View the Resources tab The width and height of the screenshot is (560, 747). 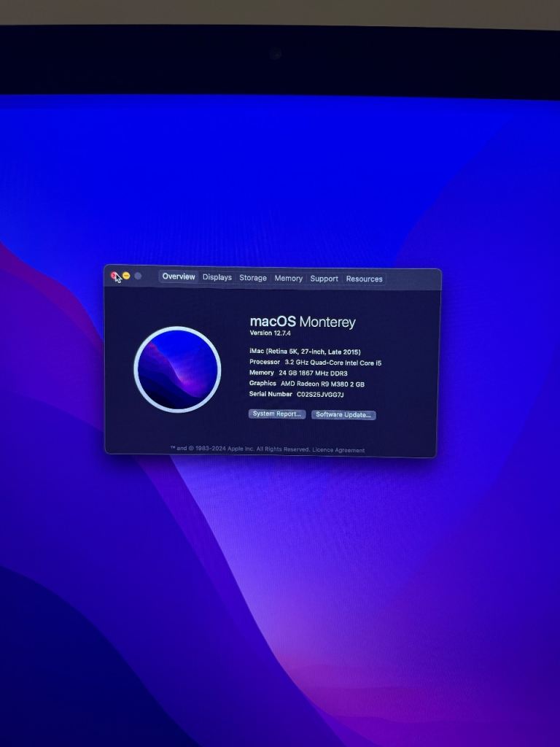point(364,279)
